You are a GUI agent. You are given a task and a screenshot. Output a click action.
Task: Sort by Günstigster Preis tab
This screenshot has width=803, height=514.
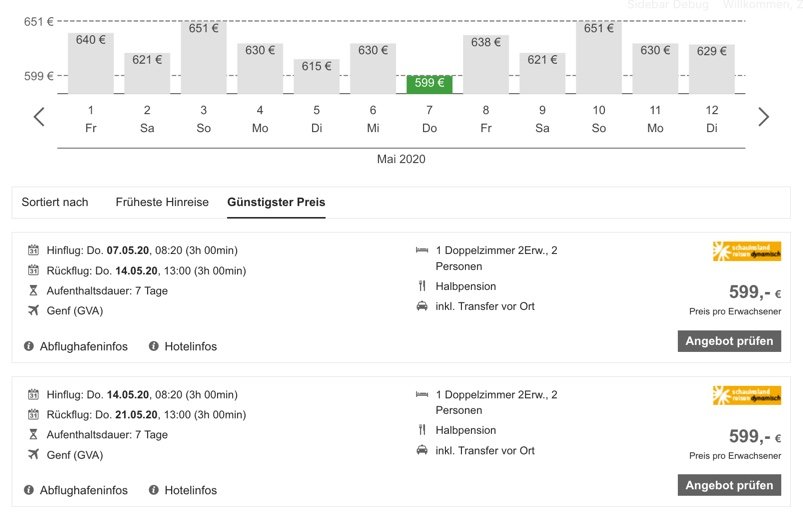276,202
